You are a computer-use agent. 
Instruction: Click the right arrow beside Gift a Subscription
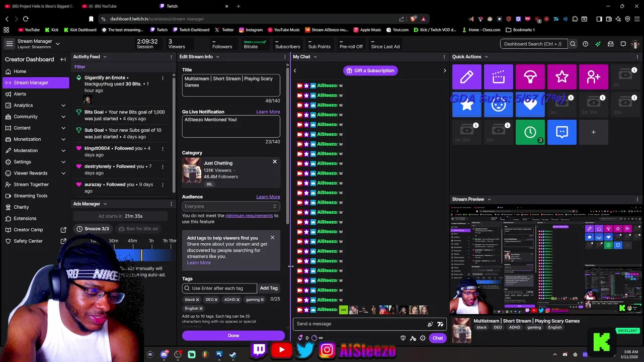coord(445,71)
